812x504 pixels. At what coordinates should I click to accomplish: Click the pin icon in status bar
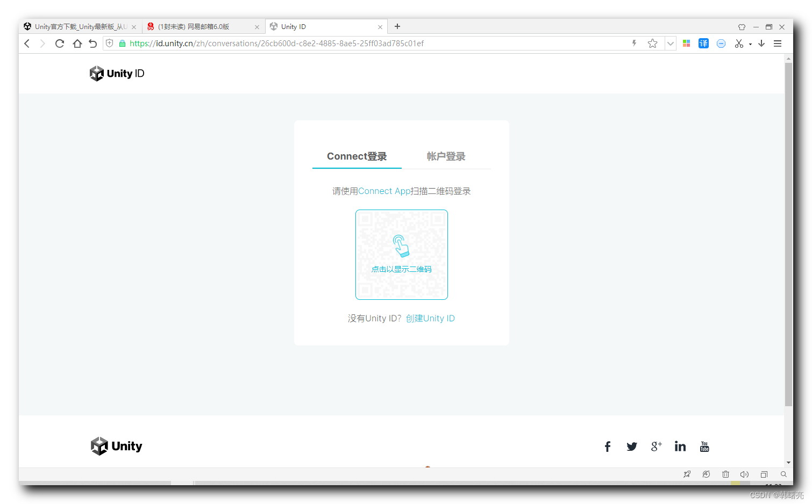(x=687, y=474)
